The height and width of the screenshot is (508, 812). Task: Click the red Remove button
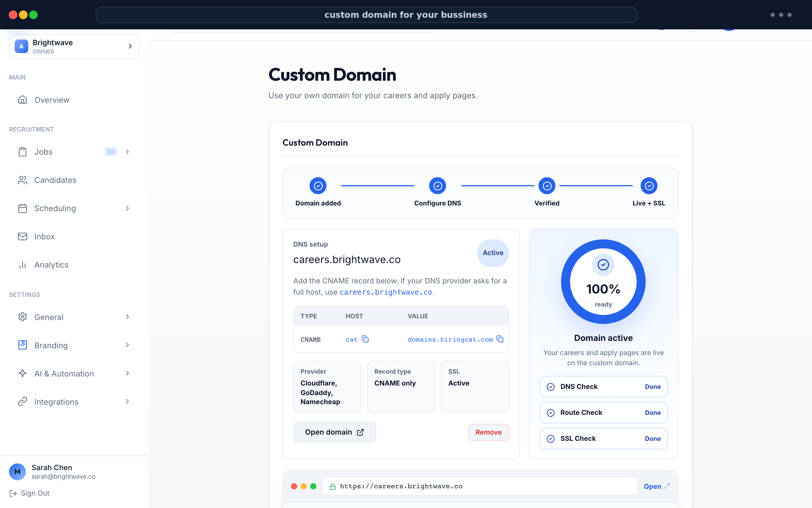point(489,432)
